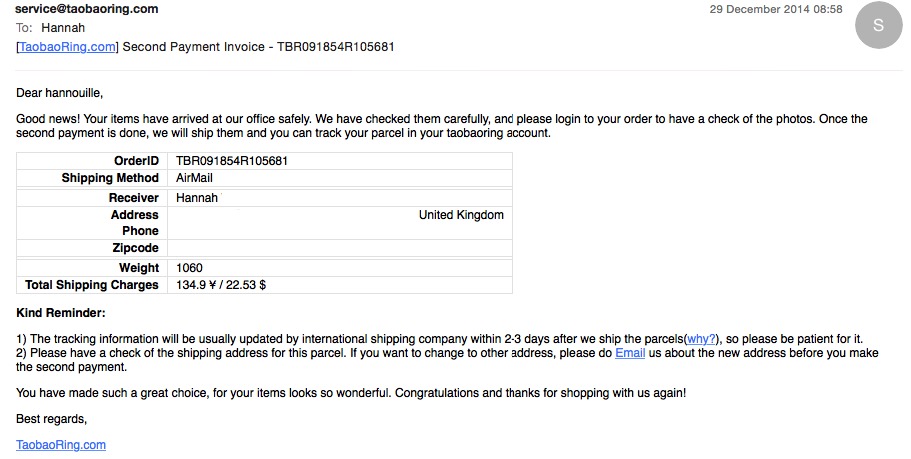Open the TaobaoRing.com signature link

click(61, 444)
